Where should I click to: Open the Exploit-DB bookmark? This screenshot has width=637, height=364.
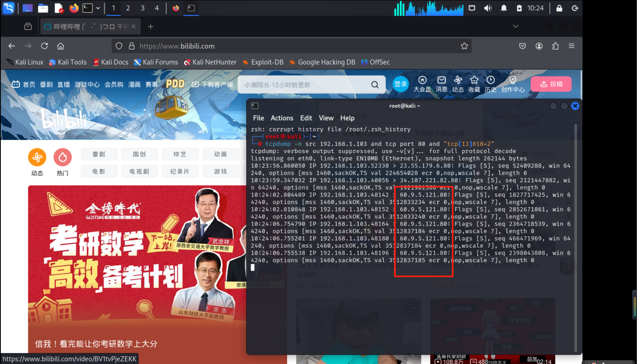coord(263,62)
